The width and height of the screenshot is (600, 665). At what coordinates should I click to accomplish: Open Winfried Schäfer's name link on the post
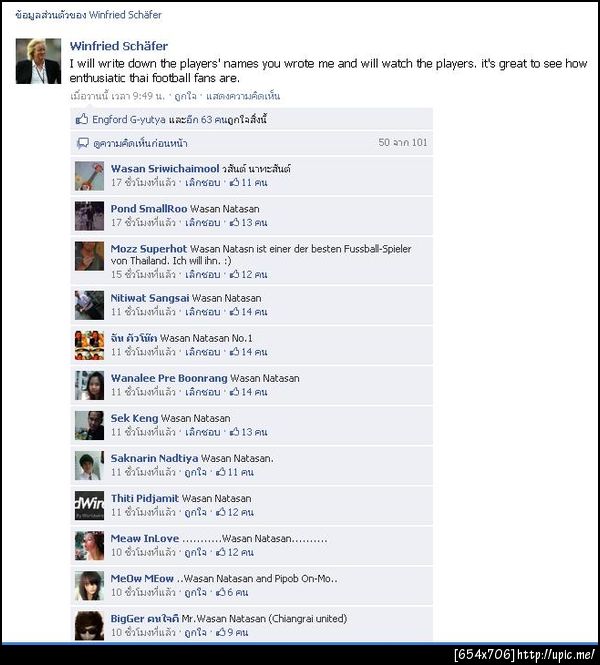(x=119, y=46)
